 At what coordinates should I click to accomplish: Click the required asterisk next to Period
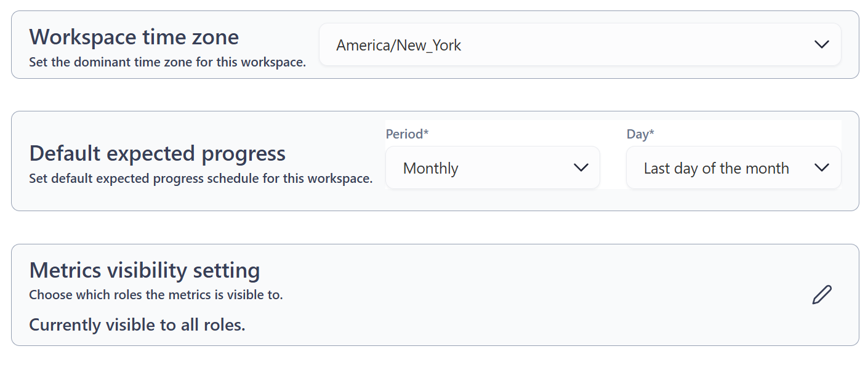point(426,134)
